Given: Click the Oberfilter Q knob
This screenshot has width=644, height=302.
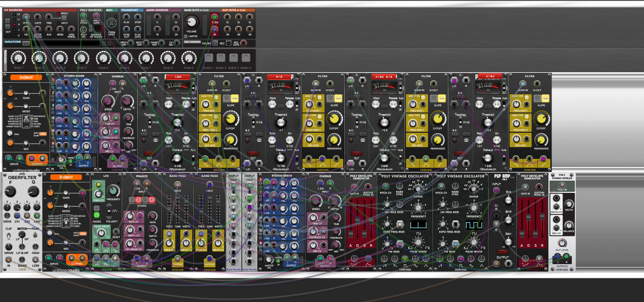Looking at the screenshot, I should (33, 191).
